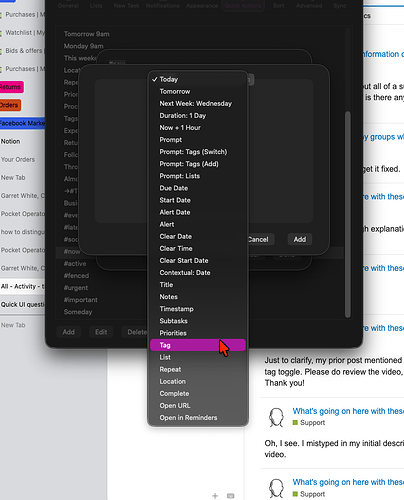Click Edit below the quick actions list

[101, 332]
